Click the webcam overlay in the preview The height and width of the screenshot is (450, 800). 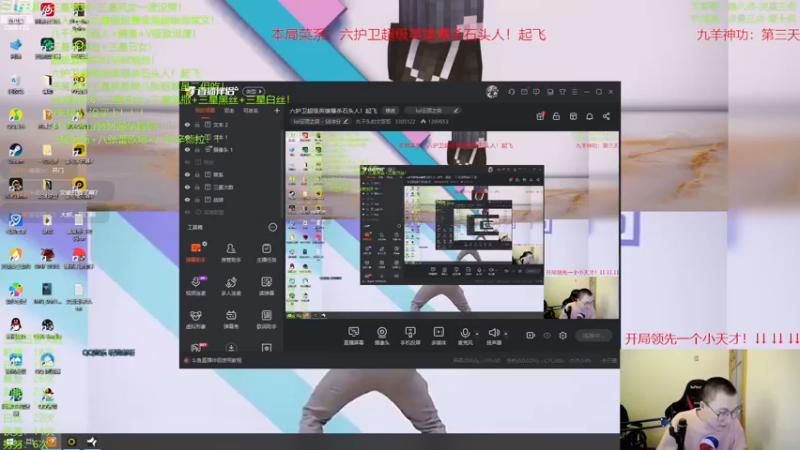click(581, 297)
